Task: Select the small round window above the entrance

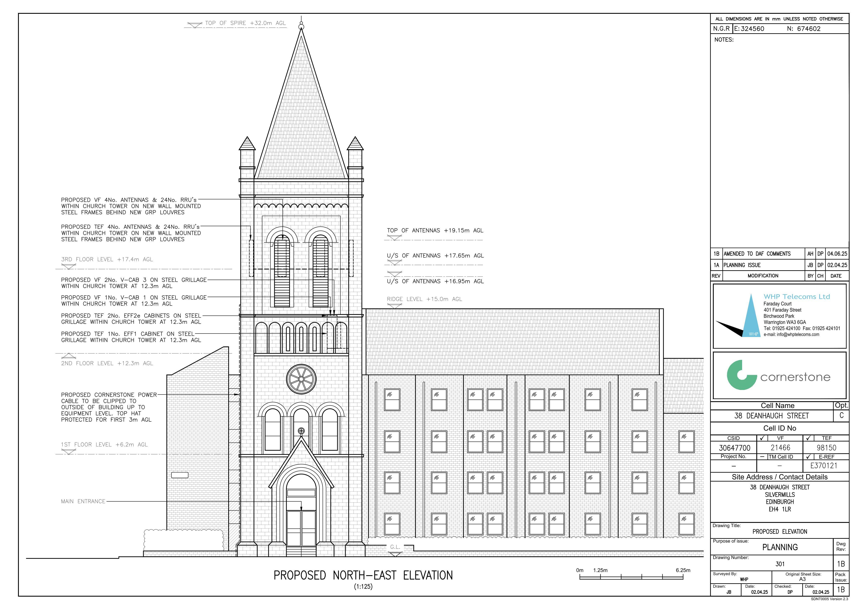Action: tap(301, 431)
